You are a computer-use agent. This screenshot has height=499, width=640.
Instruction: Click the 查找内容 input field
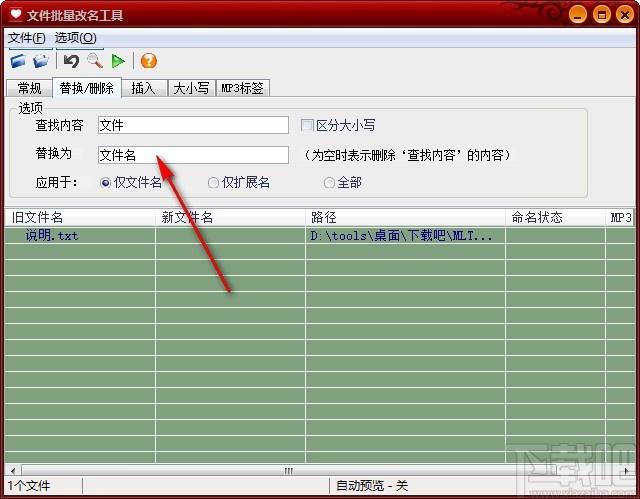tap(193, 125)
